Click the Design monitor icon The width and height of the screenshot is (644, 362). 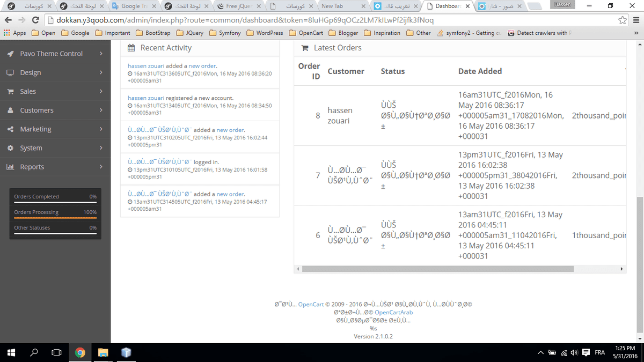(10, 72)
